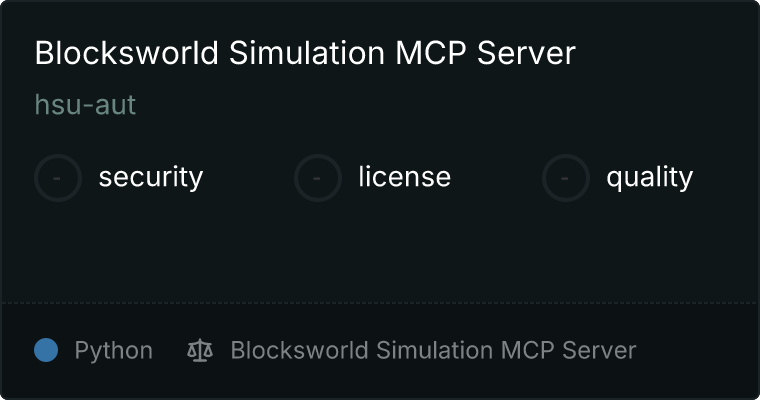Viewport: 760px width, 400px height.
Task: Click the dash inside the quality circle
Action: (x=565, y=178)
